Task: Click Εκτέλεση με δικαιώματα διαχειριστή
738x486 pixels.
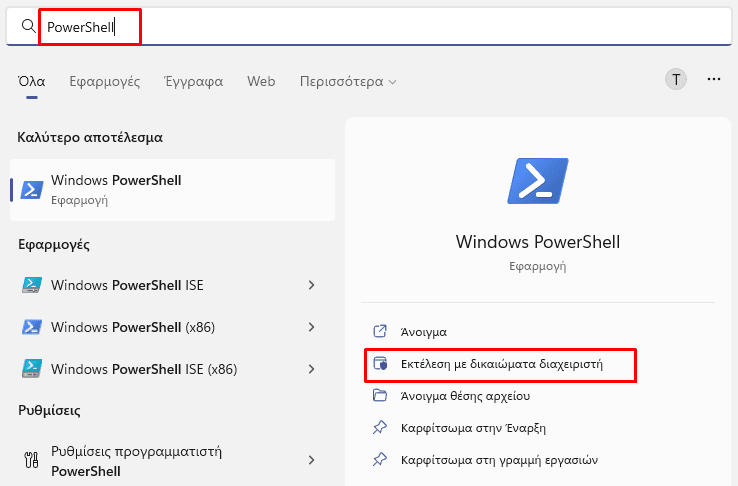Action: (x=501, y=364)
